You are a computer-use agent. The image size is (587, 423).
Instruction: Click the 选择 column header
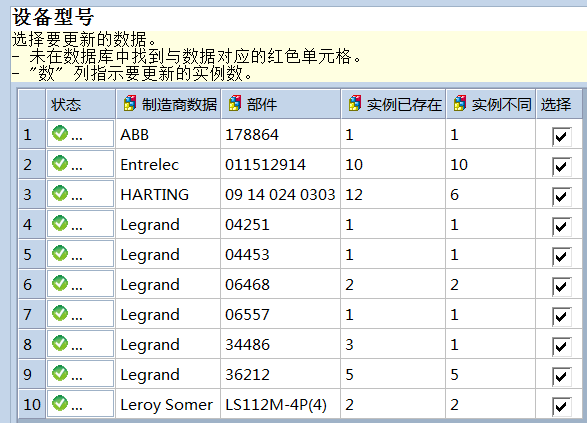coord(559,104)
